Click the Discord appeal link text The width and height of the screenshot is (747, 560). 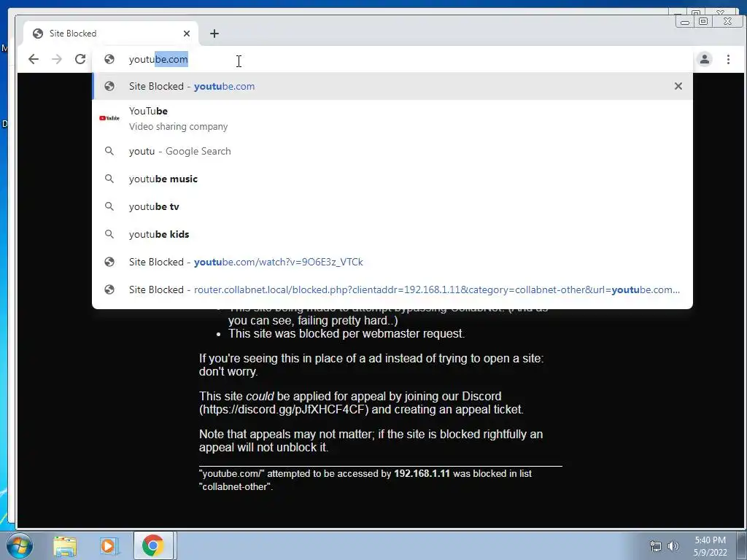pyautogui.click(x=284, y=410)
